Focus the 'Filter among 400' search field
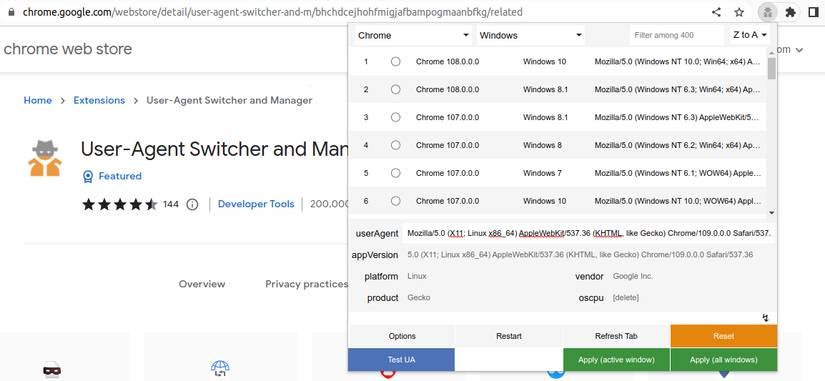The height and width of the screenshot is (381, 825). [x=677, y=35]
